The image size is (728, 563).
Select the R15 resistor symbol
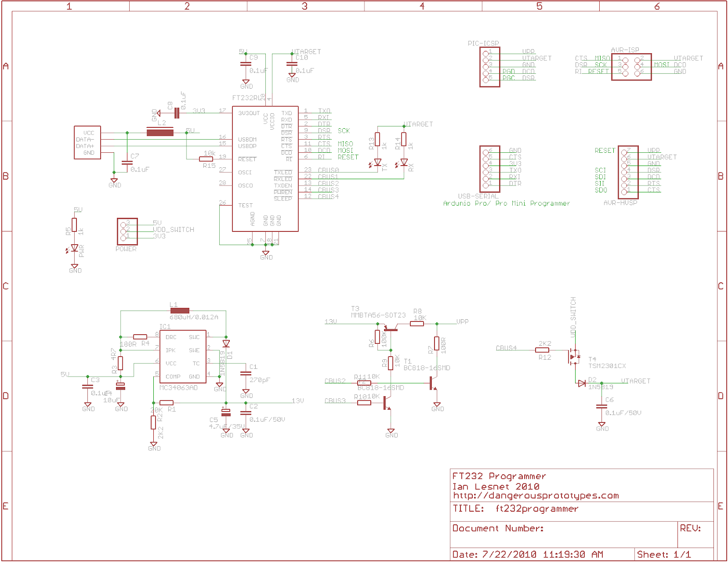pyautogui.click(x=206, y=159)
